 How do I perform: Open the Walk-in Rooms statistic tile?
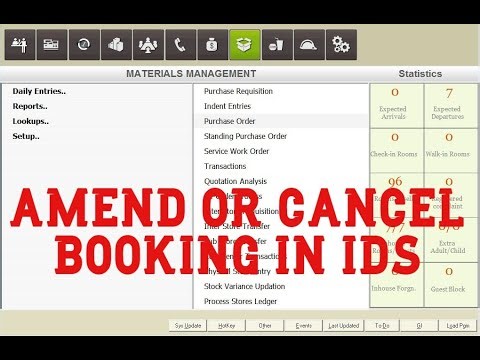point(451,151)
